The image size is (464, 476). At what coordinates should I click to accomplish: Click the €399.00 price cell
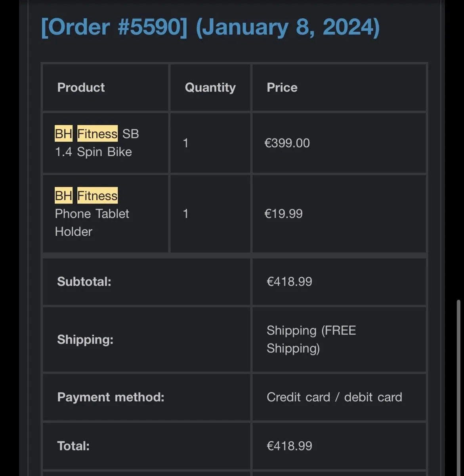tap(287, 143)
